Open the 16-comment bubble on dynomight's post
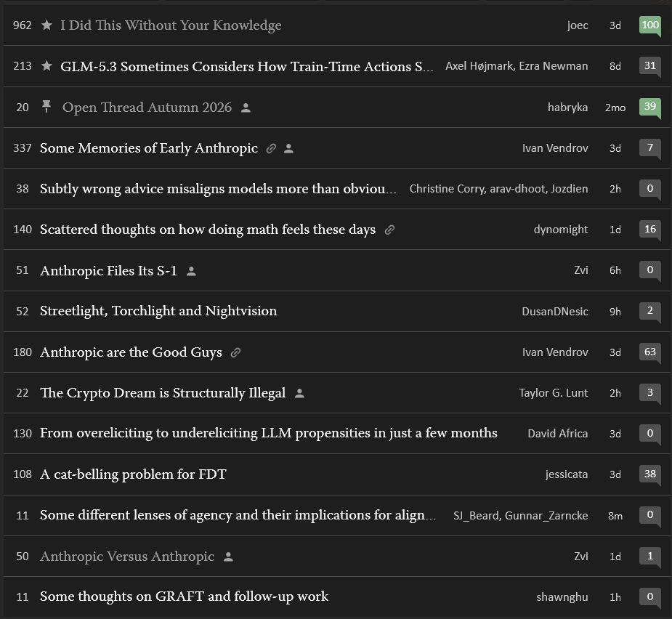Viewport: 672px width, 619px height. click(x=650, y=230)
